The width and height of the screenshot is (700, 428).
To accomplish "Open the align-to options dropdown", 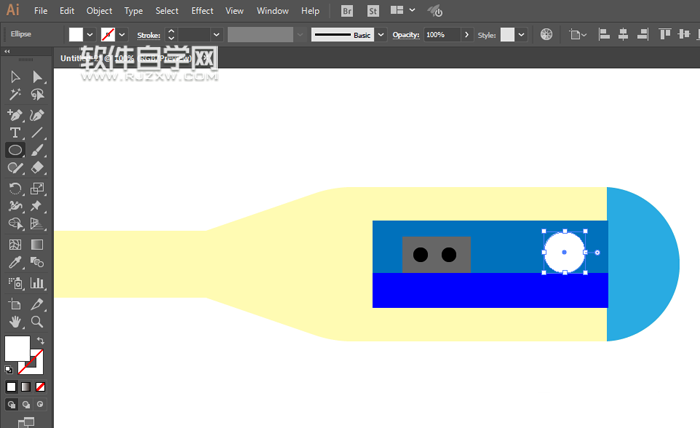I will coord(578,34).
